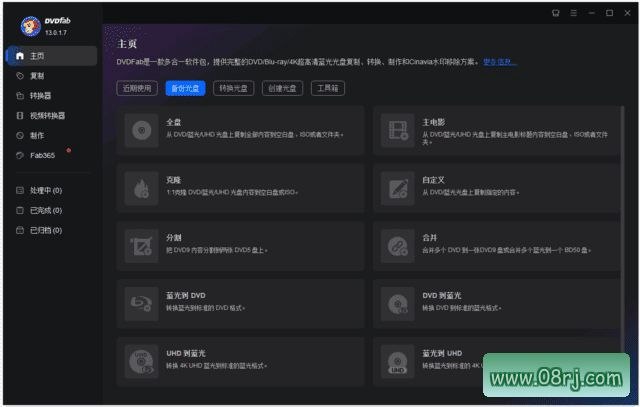The width and height of the screenshot is (640, 407).
Task: Open Fab365 from the sidebar
Action: (51, 155)
